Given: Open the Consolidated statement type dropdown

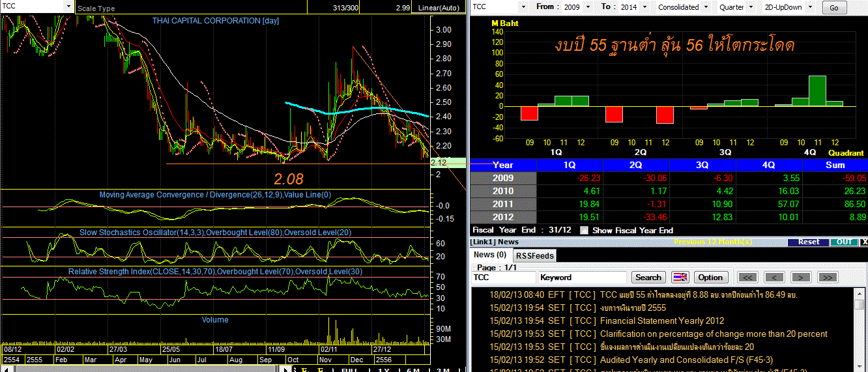Looking at the screenshot, I should pos(705,7).
